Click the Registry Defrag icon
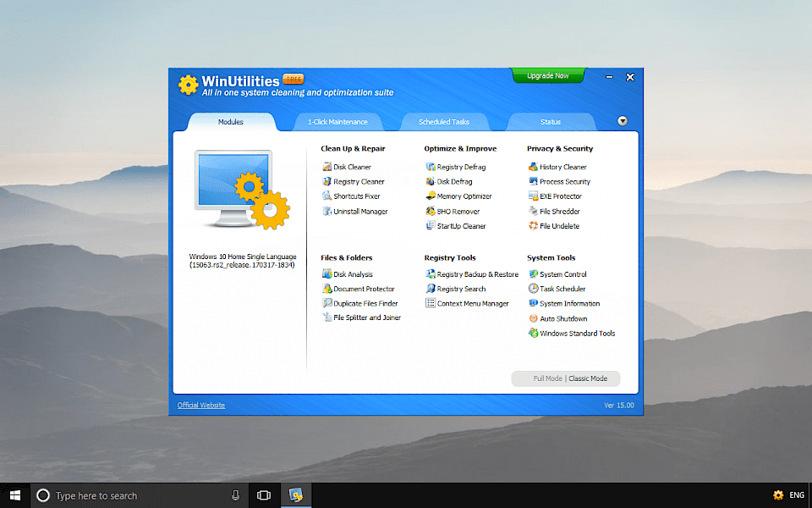Image resolution: width=812 pixels, height=508 pixels. (431, 167)
